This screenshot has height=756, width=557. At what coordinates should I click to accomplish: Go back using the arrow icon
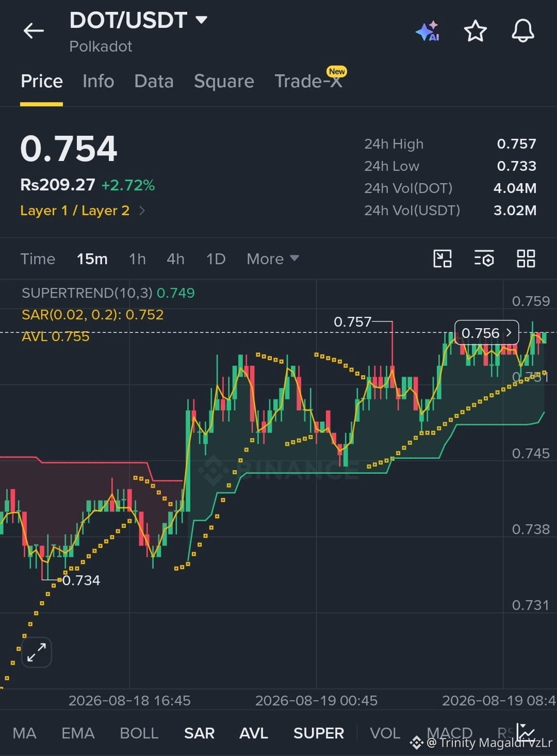(34, 31)
